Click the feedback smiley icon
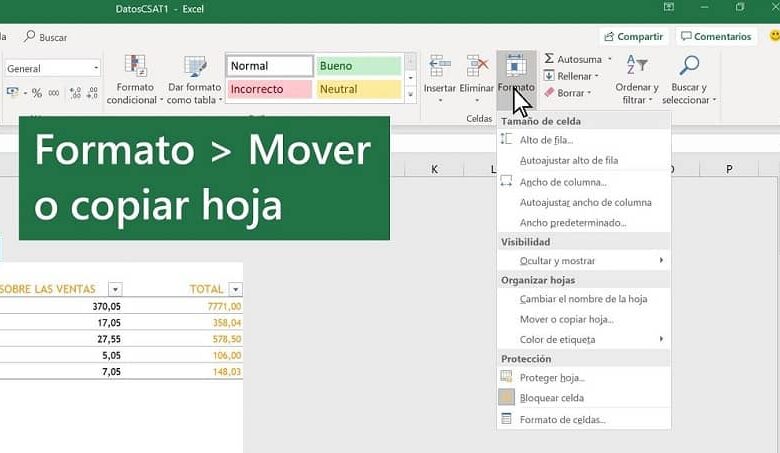 775,36
